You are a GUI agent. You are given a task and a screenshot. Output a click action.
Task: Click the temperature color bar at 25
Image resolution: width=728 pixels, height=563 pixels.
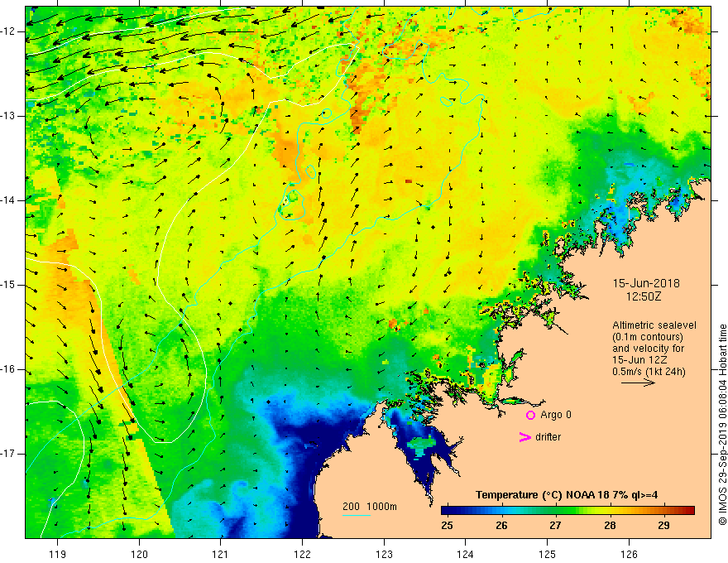[447, 510]
